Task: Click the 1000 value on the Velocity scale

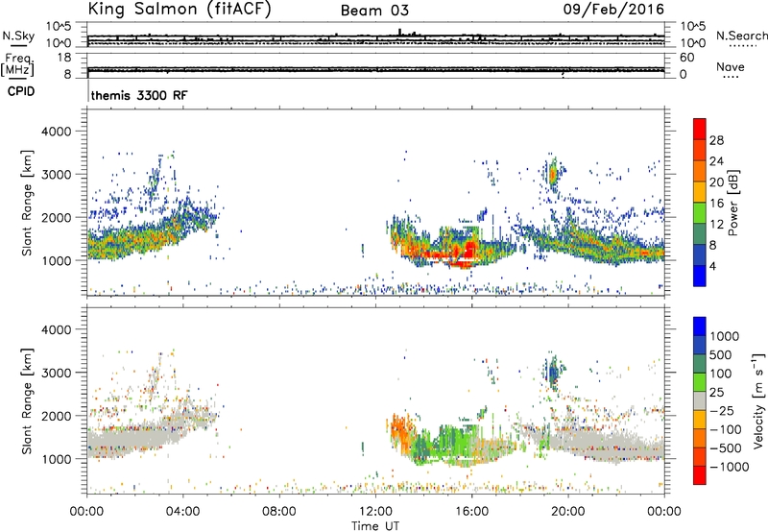Action: tap(725, 336)
